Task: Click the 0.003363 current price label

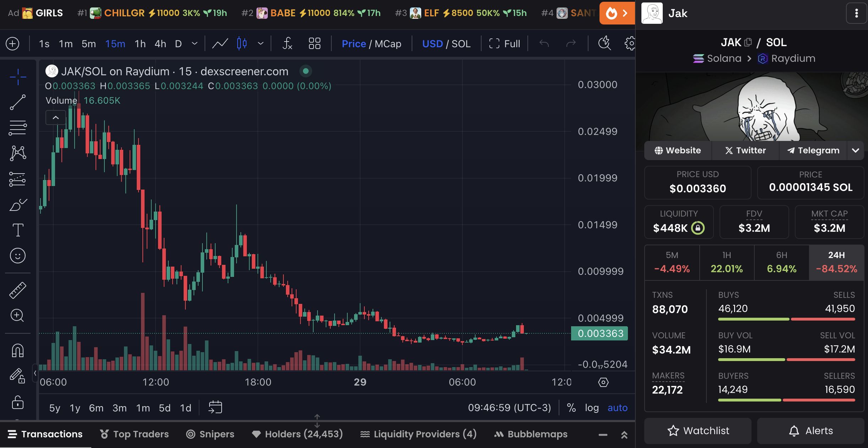Action: click(x=600, y=333)
